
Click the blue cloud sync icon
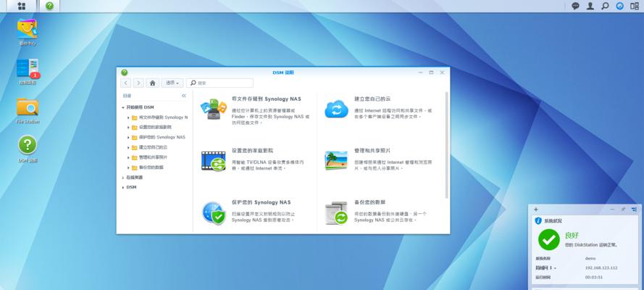click(x=336, y=109)
